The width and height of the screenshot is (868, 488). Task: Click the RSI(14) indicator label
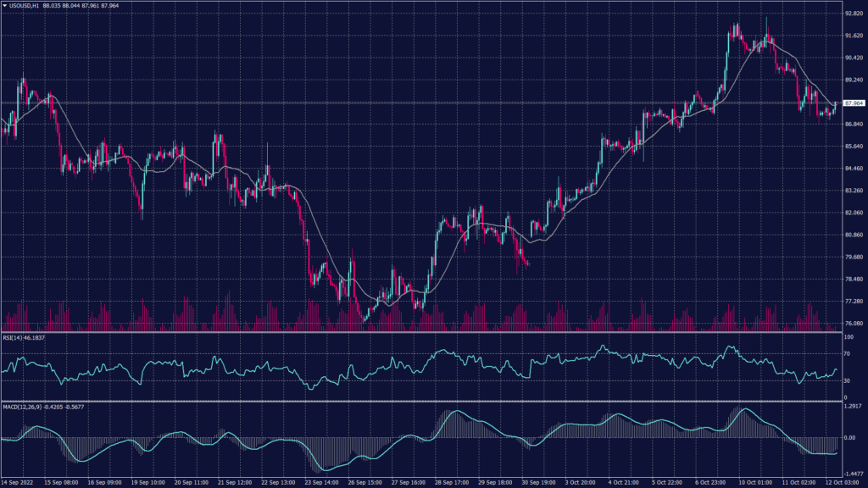pyautogui.click(x=15, y=338)
